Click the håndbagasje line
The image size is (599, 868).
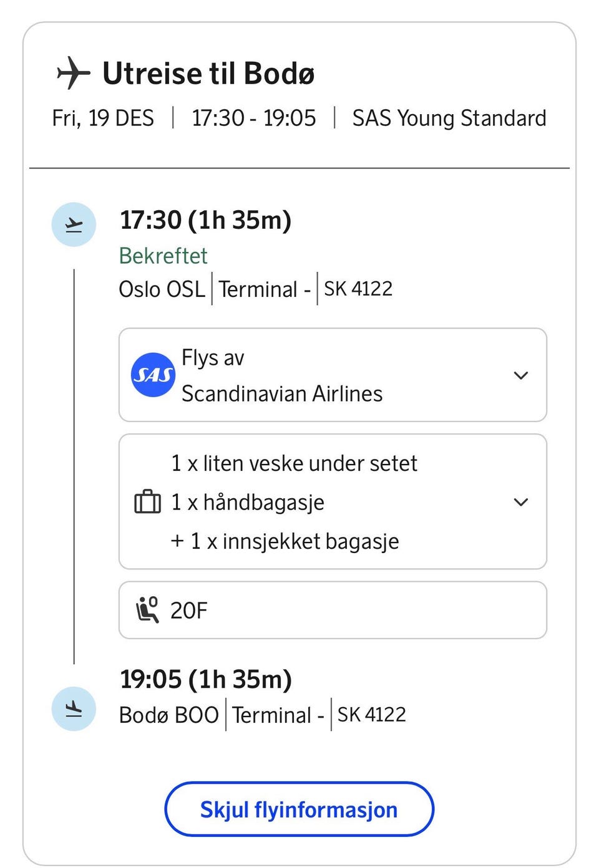click(248, 502)
